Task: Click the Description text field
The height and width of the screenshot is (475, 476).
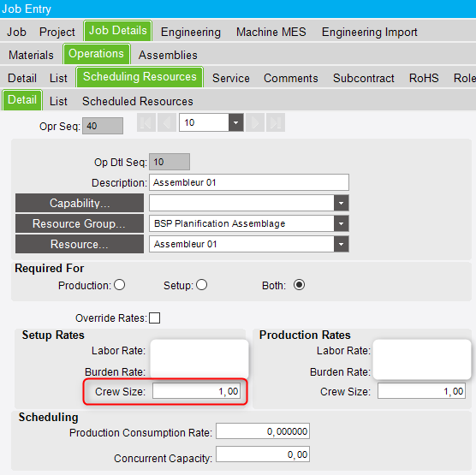Action: (249, 182)
